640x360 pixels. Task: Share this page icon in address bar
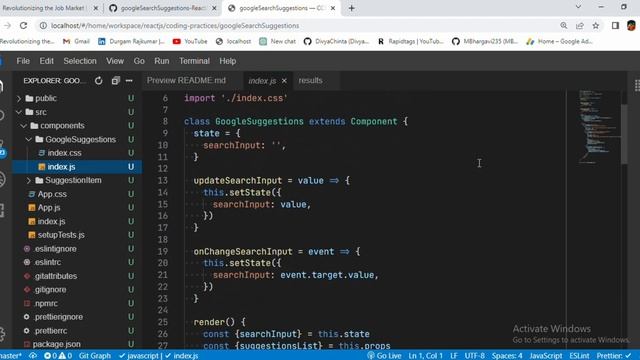(x=580, y=25)
